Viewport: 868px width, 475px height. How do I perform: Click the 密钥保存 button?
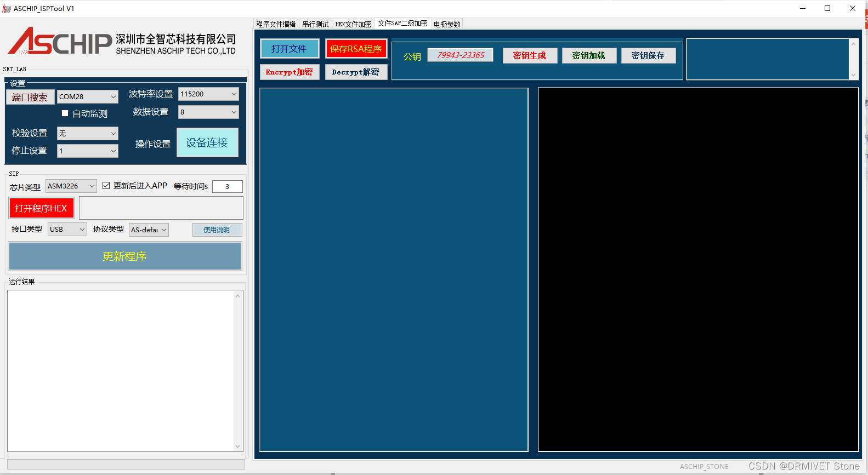point(648,55)
